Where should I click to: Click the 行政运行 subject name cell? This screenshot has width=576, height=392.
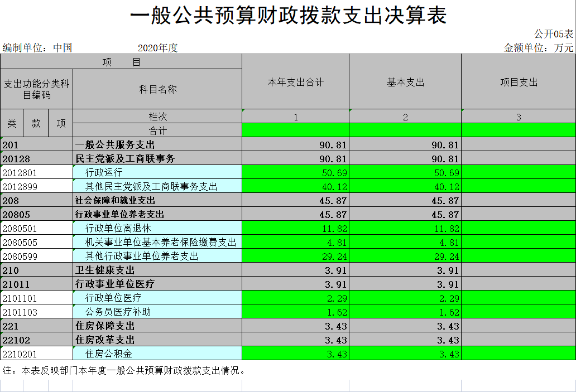[104, 172]
